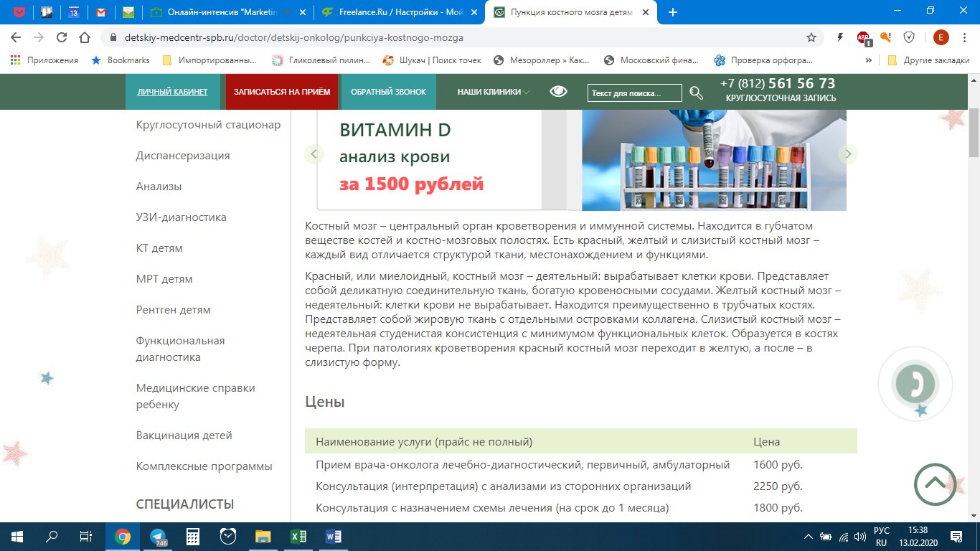The width and height of the screenshot is (980, 551).
Task: Close the Пункция костного мозга tab
Action: (x=646, y=12)
